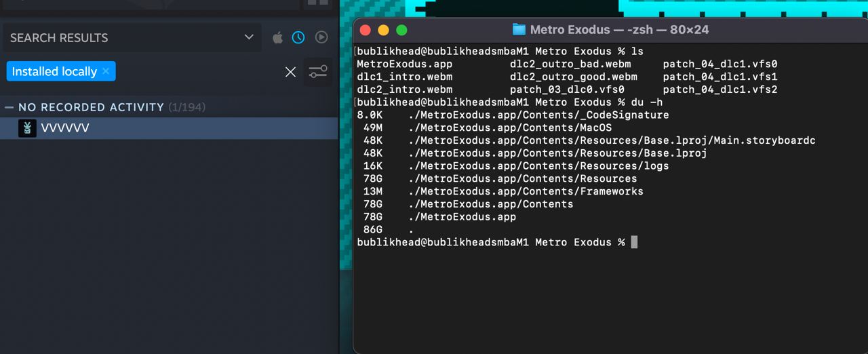Click the Contents/Frameworks path line
868x354 pixels.
526,191
